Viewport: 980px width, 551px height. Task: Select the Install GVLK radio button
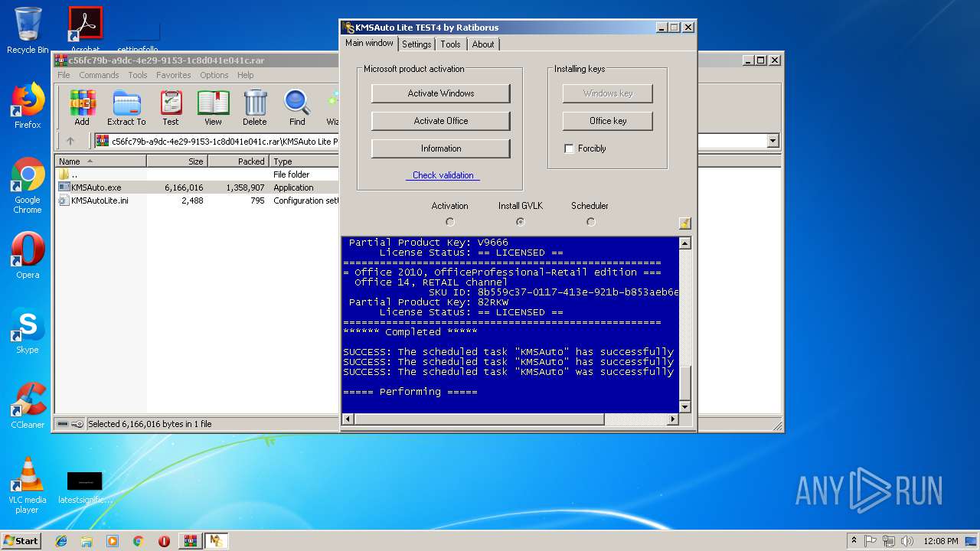(x=521, y=222)
